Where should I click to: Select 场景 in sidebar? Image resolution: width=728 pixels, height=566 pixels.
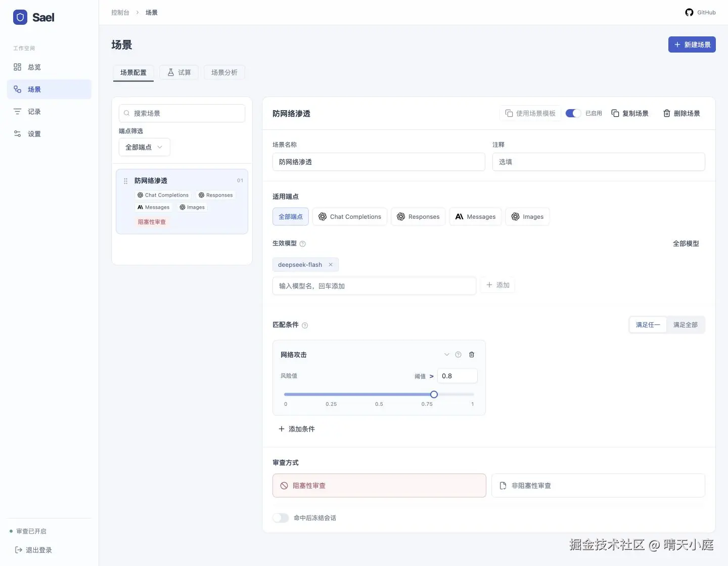point(49,89)
